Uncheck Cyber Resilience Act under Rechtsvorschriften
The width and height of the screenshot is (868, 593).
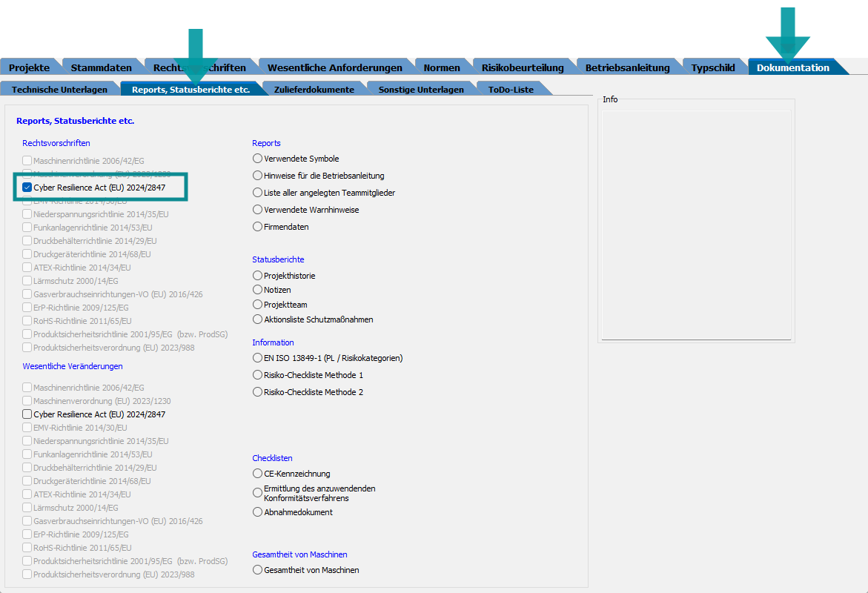coord(27,188)
